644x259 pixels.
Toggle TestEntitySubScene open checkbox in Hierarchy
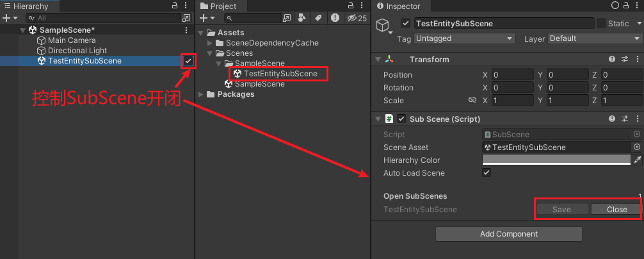pos(188,61)
